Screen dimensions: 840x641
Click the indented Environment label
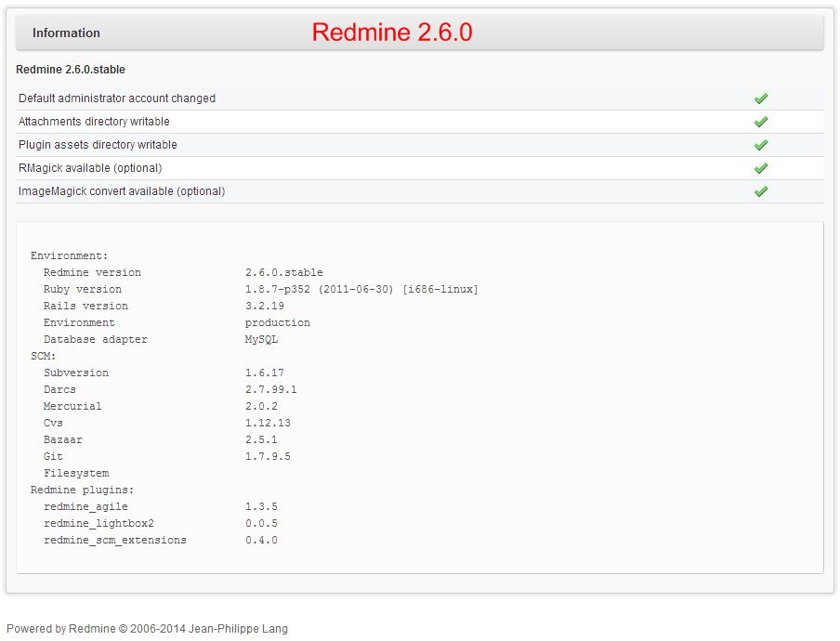(x=79, y=323)
